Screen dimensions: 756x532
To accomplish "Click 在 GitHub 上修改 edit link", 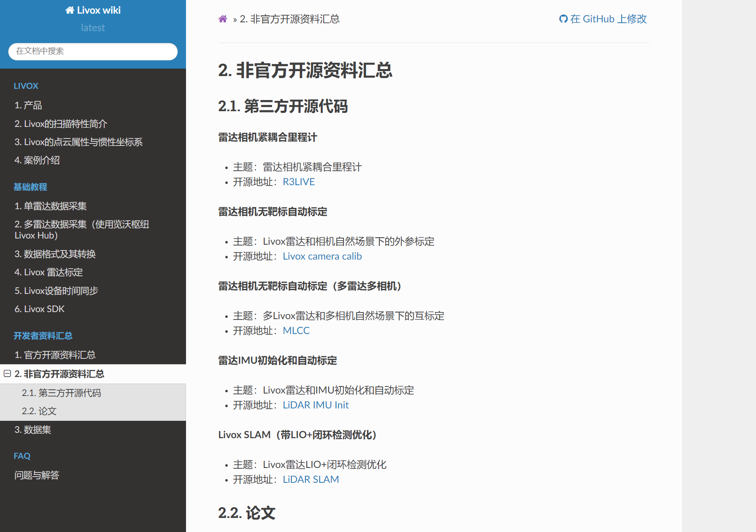I will pyautogui.click(x=603, y=19).
